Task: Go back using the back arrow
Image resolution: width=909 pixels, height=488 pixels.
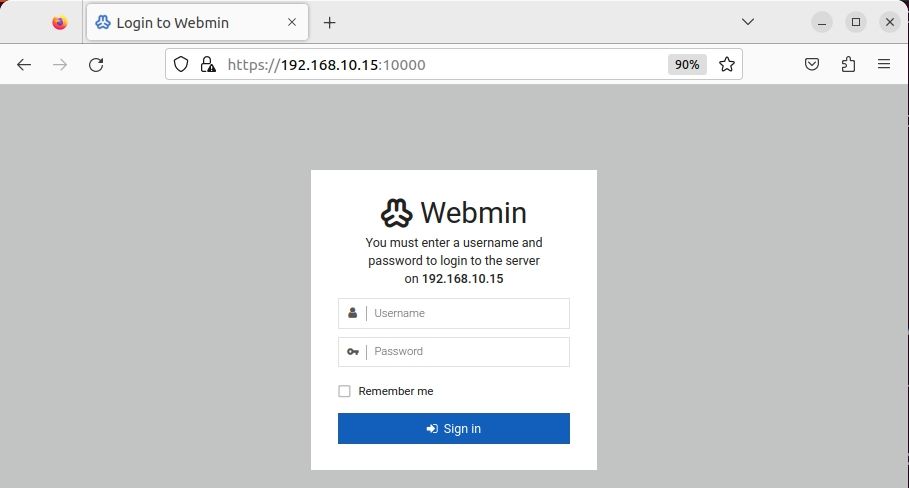Action: pos(24,64)
